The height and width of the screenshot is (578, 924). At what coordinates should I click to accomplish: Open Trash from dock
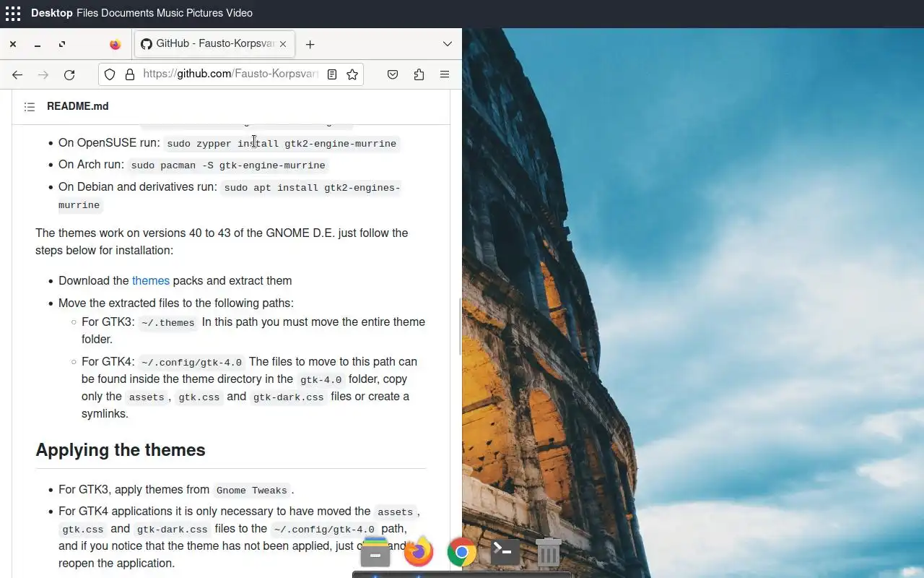coord(549,553)
